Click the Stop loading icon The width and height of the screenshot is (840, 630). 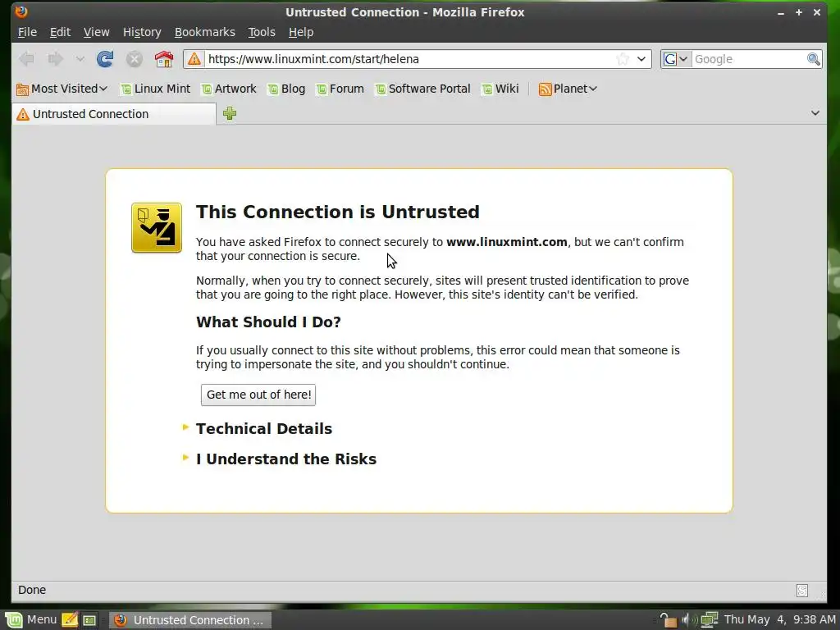coord(134,59)
